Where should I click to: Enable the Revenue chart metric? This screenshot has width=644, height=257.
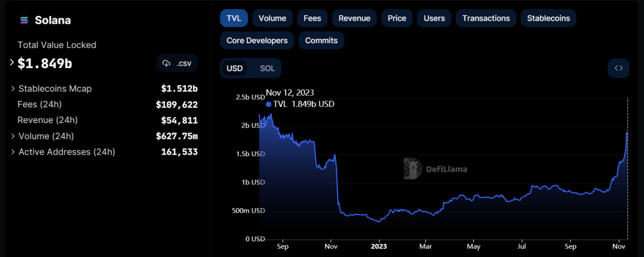point(354,18)
